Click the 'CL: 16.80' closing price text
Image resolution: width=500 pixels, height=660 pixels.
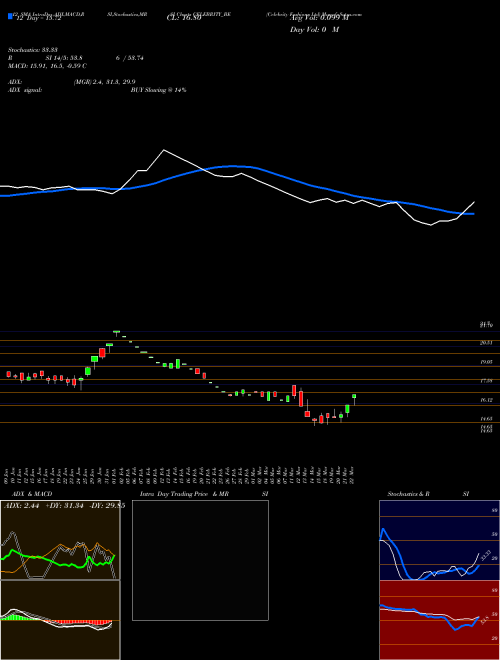(x=184, y=19)
